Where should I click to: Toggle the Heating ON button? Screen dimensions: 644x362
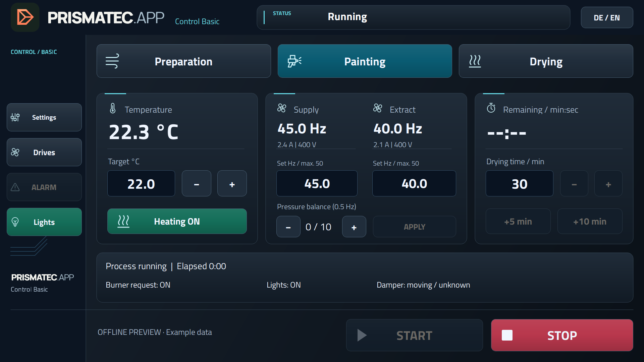pyautogui.click(x=177, y=221)
